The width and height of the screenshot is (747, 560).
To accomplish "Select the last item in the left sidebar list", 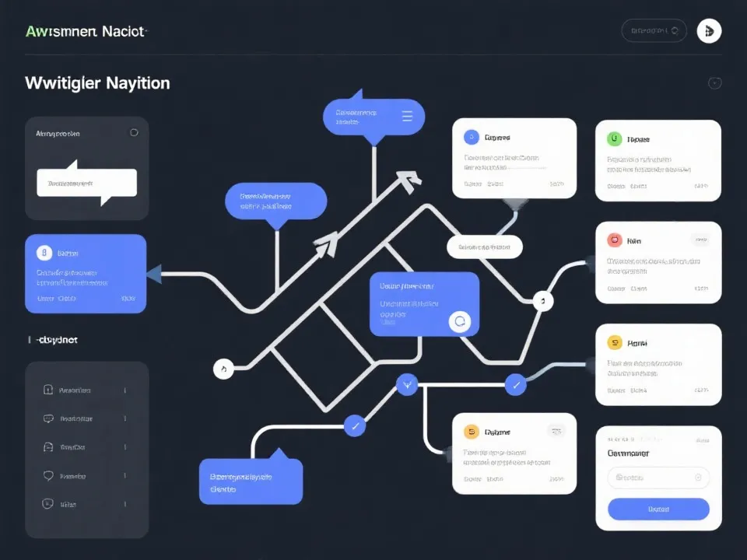I will tap(86, 504).
